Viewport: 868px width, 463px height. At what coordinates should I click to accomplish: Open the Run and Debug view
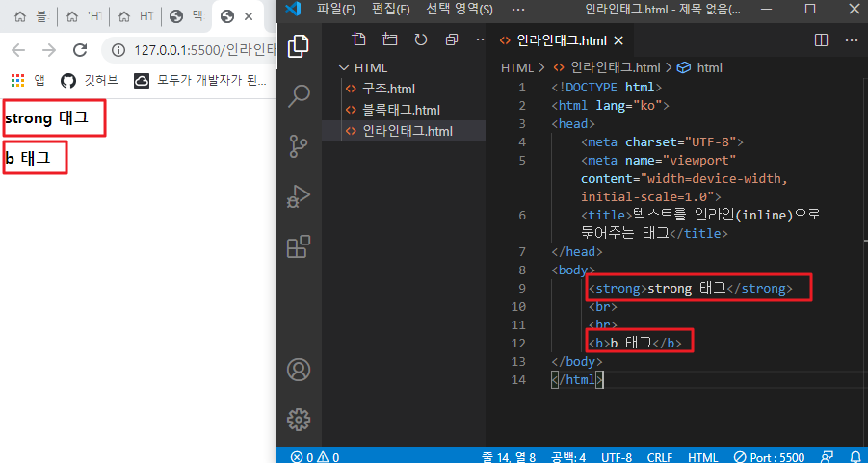299,196
